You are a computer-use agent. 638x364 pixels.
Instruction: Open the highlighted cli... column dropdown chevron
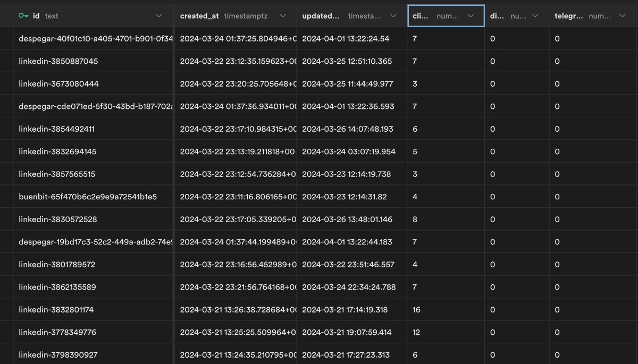(471, 16)
